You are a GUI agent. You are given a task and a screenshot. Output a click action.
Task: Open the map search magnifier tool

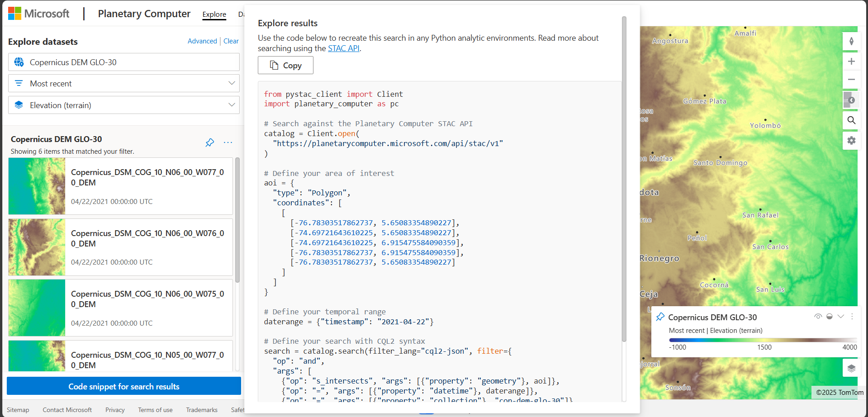(851, 120)
